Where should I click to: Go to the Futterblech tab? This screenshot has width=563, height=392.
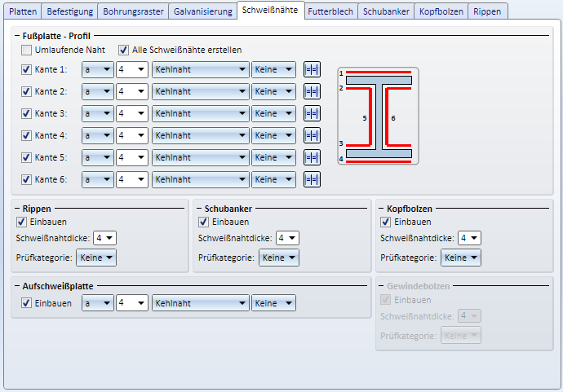330,11
